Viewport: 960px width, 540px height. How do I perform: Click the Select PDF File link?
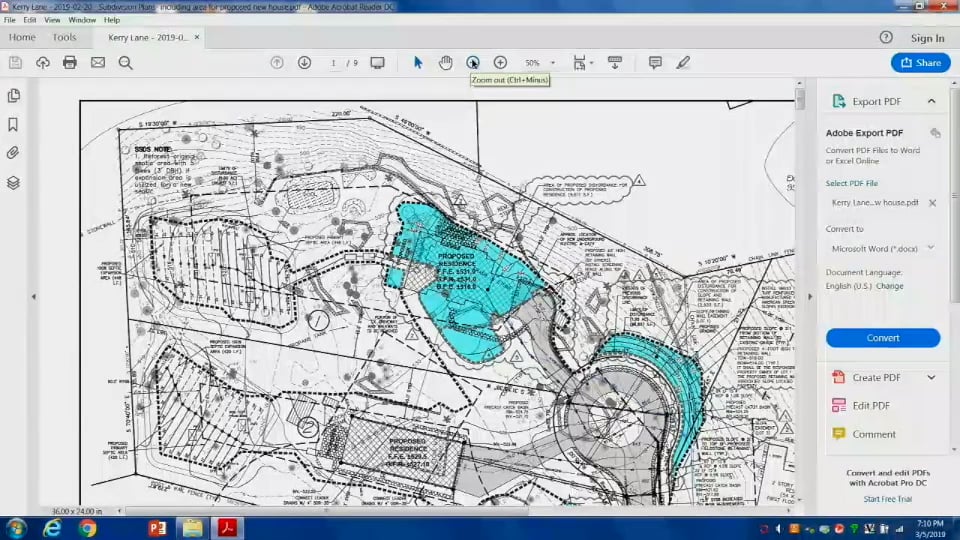(851, 183)
